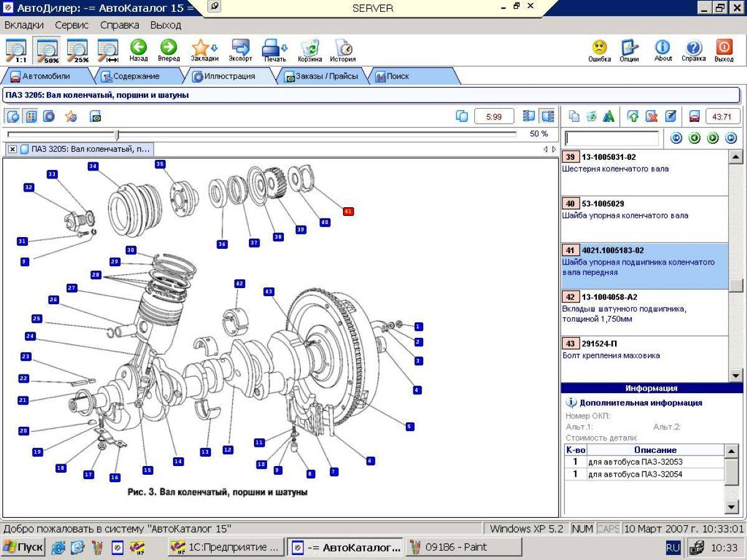Open Опции settings icon
Image resolution: width=747 pixels, height=560 pixels.
[629, 49]
